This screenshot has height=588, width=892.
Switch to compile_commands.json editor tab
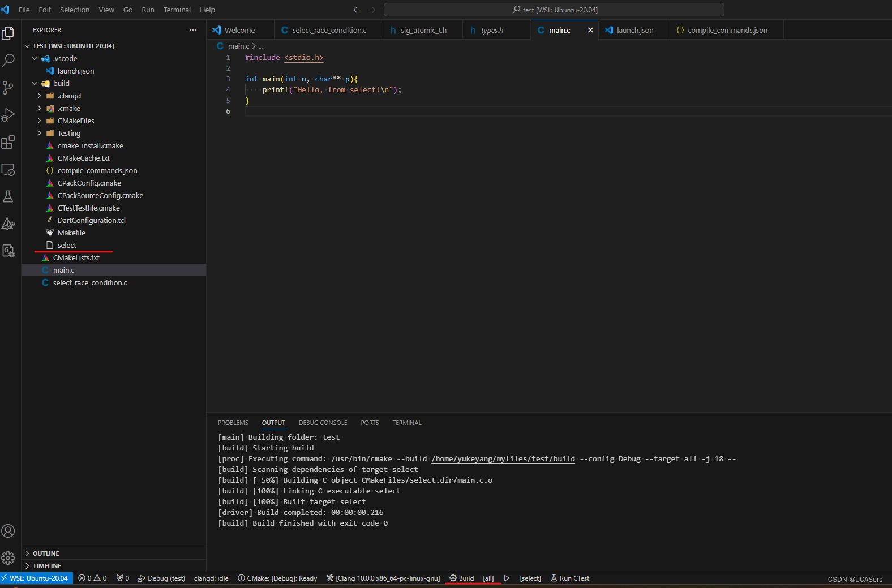coord(727,30)
